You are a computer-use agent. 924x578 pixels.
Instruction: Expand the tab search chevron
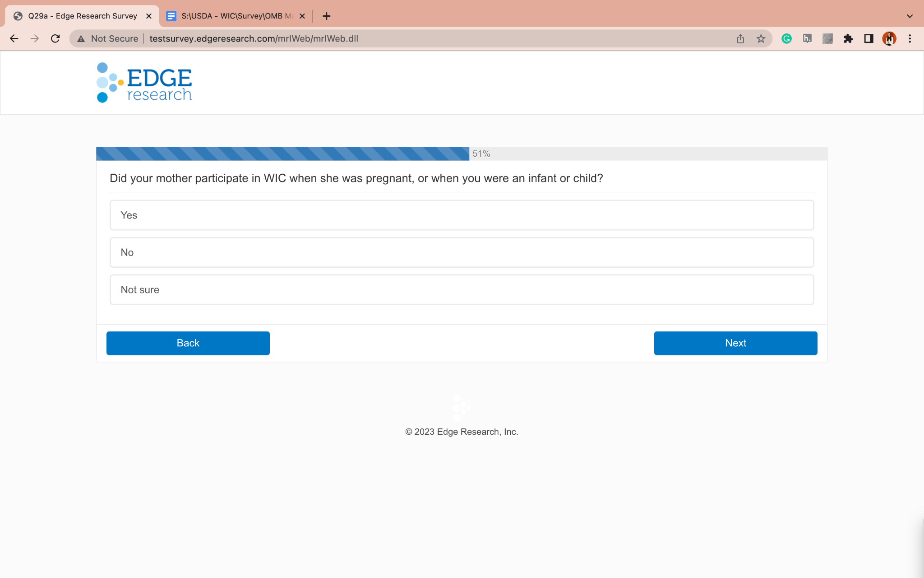coord(910,16)
